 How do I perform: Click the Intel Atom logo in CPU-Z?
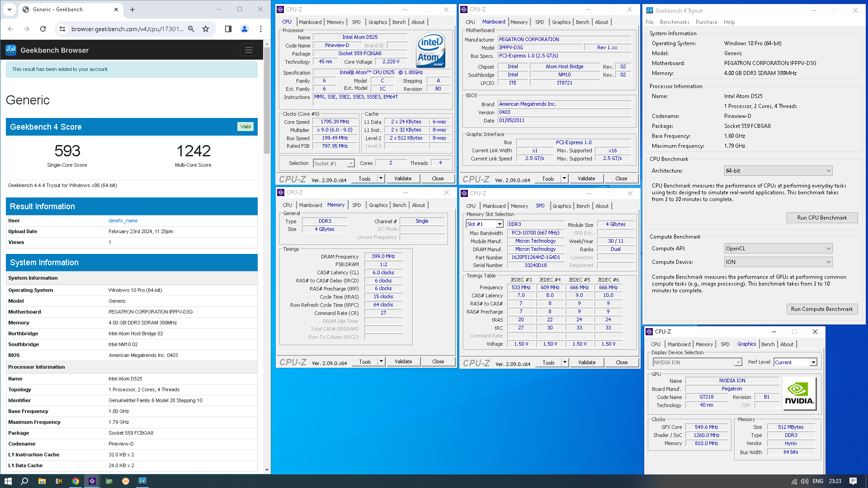point(430,50)
